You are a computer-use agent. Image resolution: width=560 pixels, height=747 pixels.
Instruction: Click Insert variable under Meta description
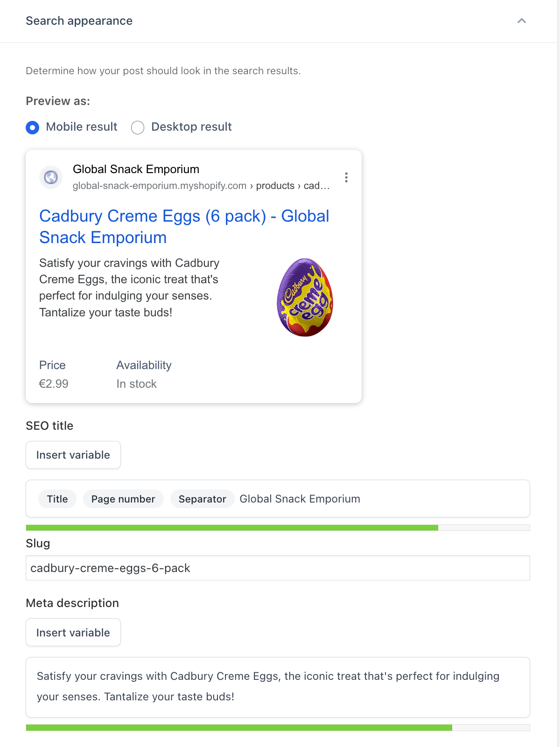pos(73,633)
